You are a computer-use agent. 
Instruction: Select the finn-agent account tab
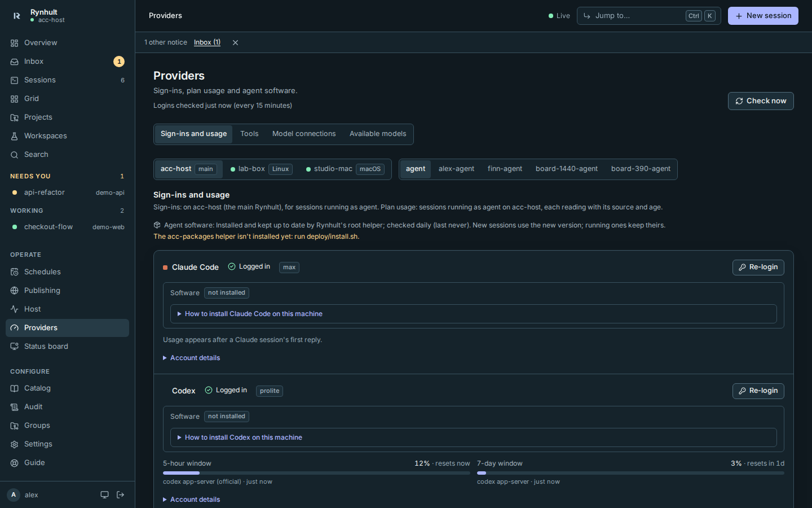pyautogui.click(x=505, y=169)
